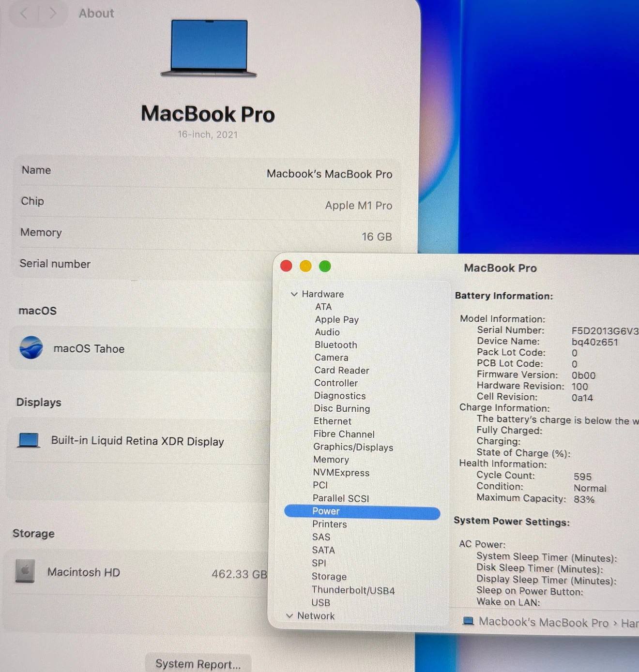Click the System Power Settings heading

[512, 521]
